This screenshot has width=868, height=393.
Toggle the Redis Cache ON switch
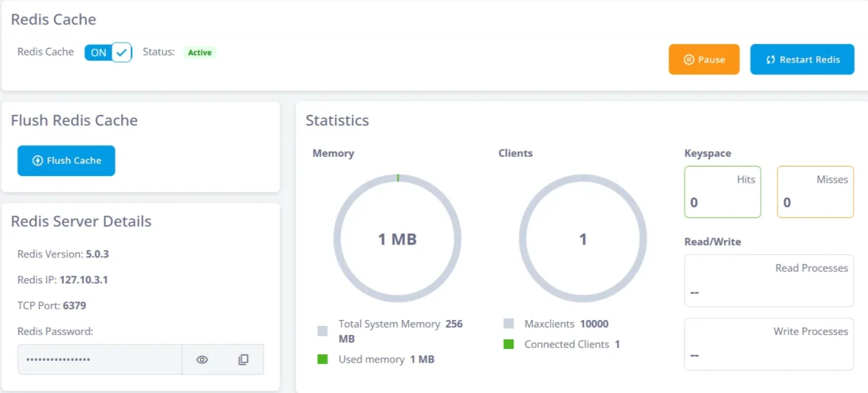107,53
